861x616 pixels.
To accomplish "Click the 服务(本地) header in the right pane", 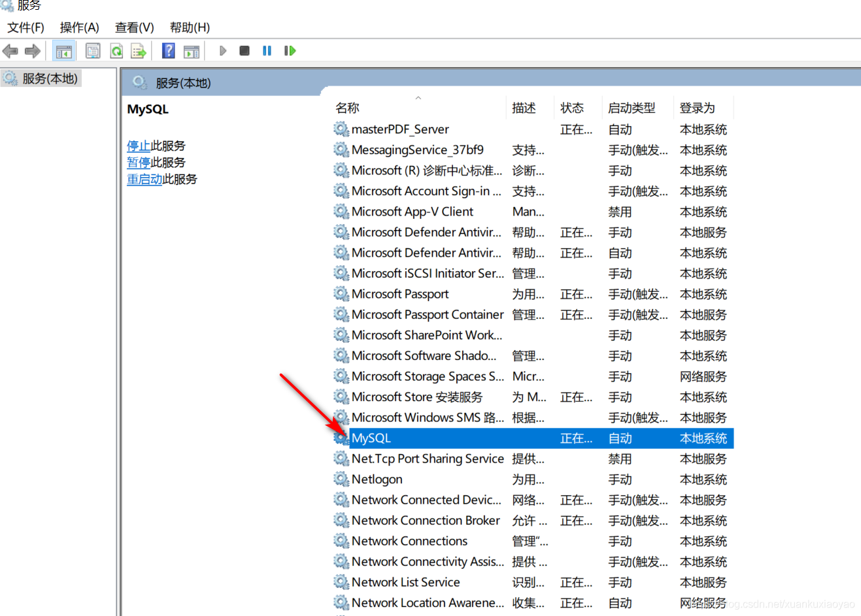I will (x=183, y=83).
